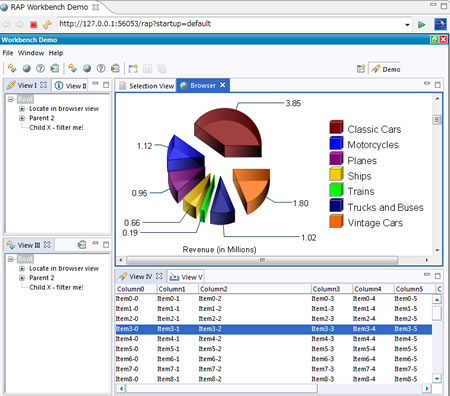The height and width of the screenshot is (396, 450).
Task: Click the Column4 table header
Action: (373, 289)
